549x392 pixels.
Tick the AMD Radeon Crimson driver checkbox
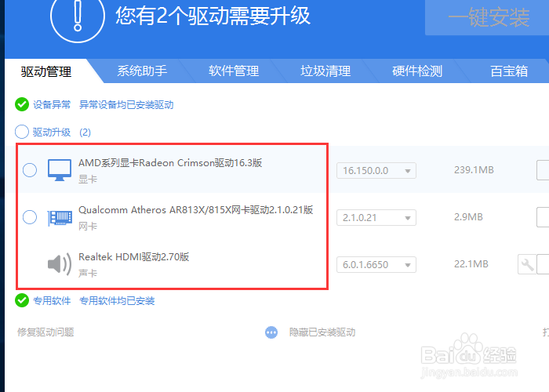coord(30,170)
